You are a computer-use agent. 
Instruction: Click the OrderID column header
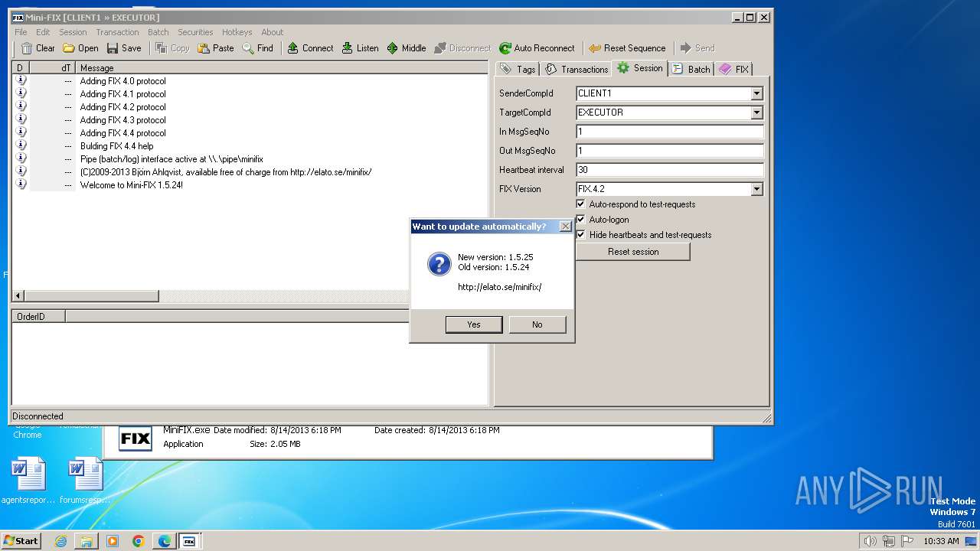(x=38, y=316)
